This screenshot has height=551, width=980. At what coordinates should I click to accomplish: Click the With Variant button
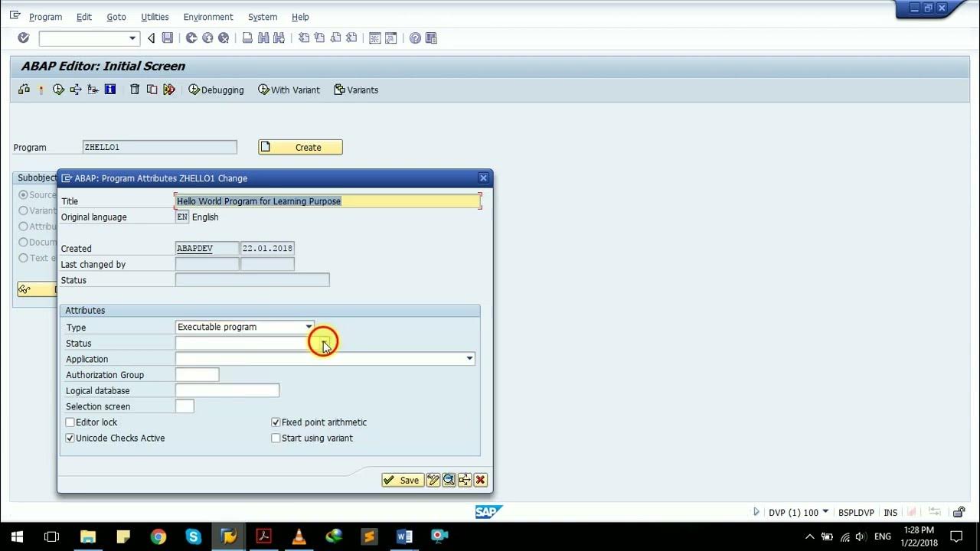point(289,90)
